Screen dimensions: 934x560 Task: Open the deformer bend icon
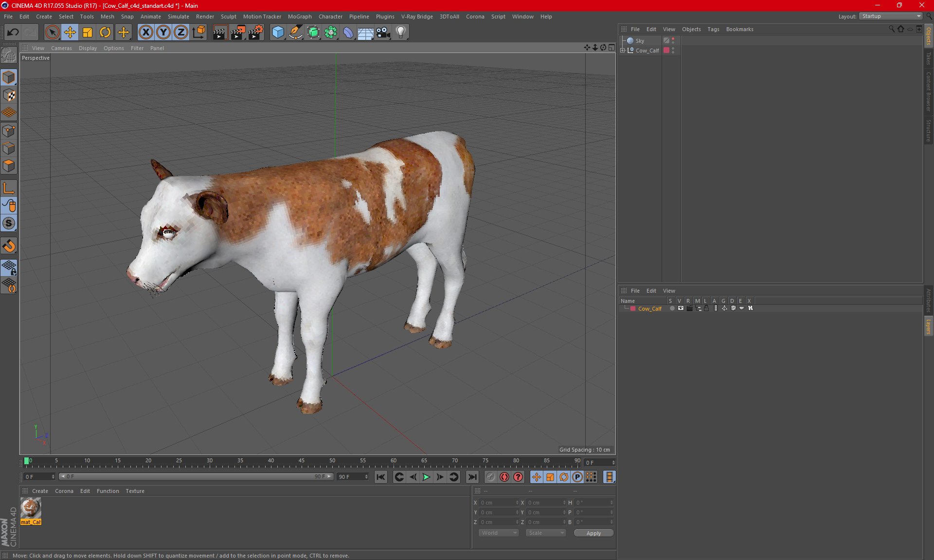pos(348,33)
